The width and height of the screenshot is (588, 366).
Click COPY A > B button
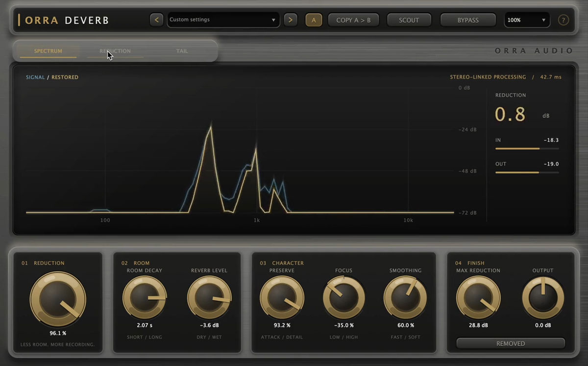tap(353, 20)
